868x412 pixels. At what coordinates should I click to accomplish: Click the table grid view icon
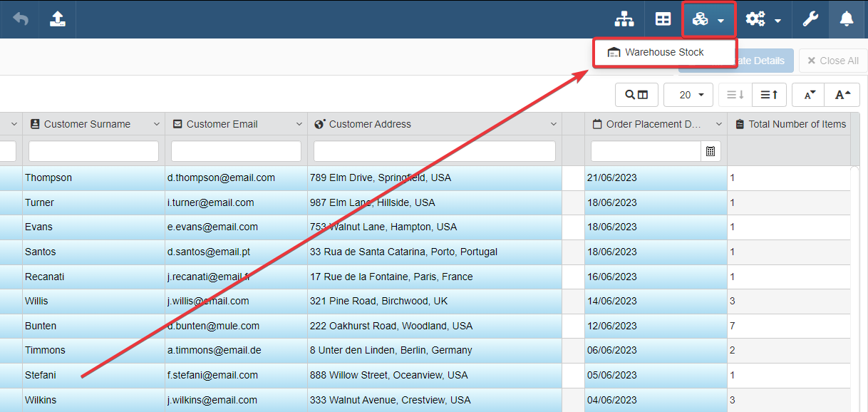point(663,19)
